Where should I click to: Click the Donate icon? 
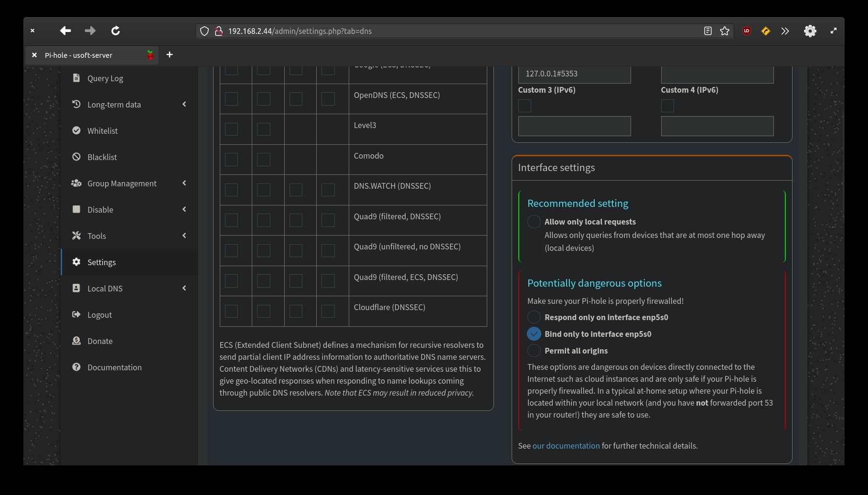pos(76,341)
